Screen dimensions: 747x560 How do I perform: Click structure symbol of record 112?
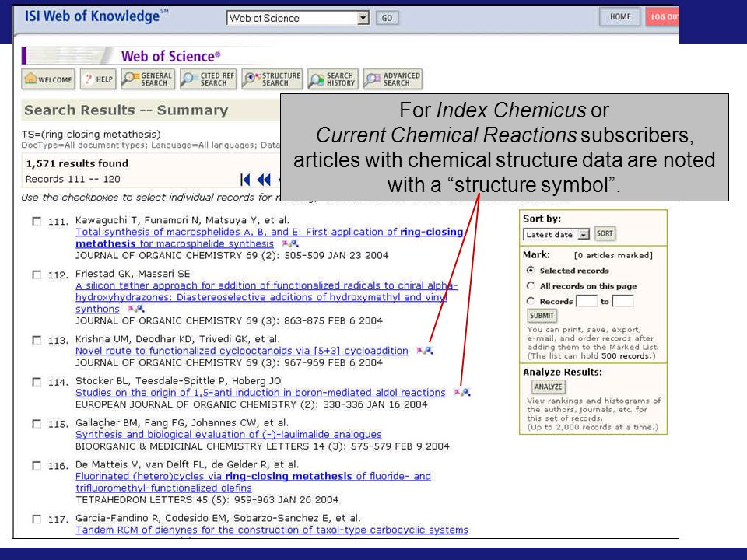pos(135,309)
